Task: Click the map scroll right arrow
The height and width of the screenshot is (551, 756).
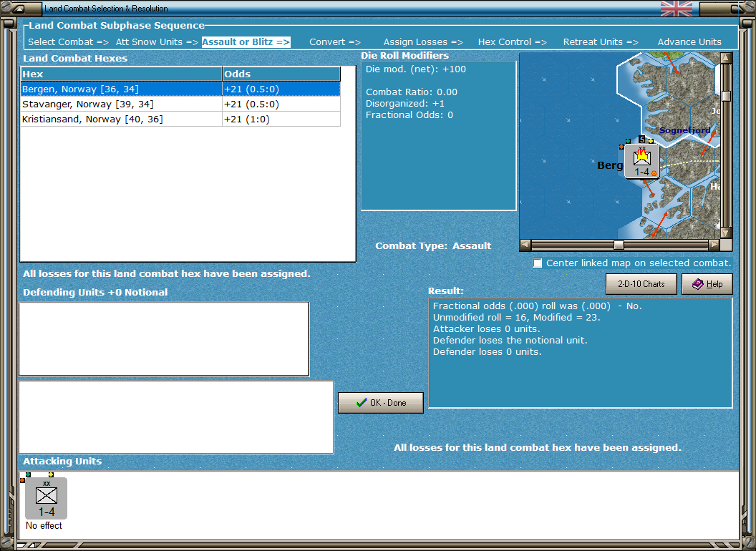Action: pyautogui.click(x=714, y=245)
